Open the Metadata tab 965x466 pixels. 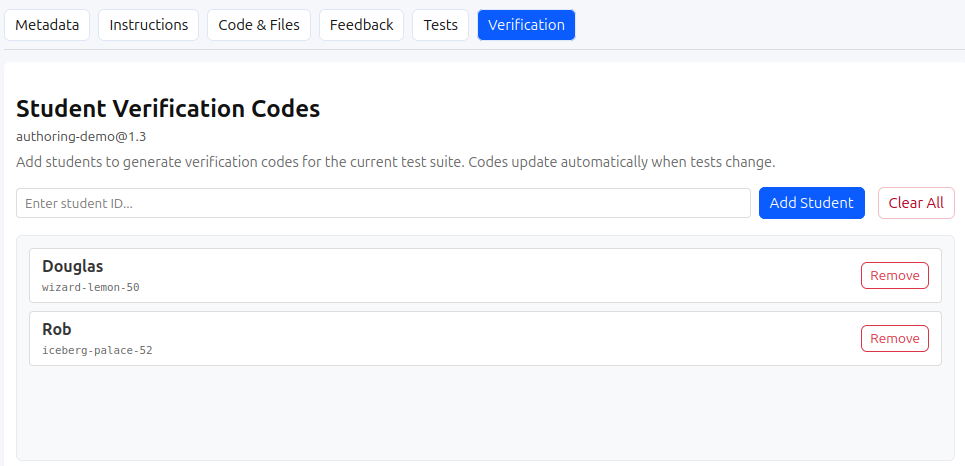coord(47,25)
